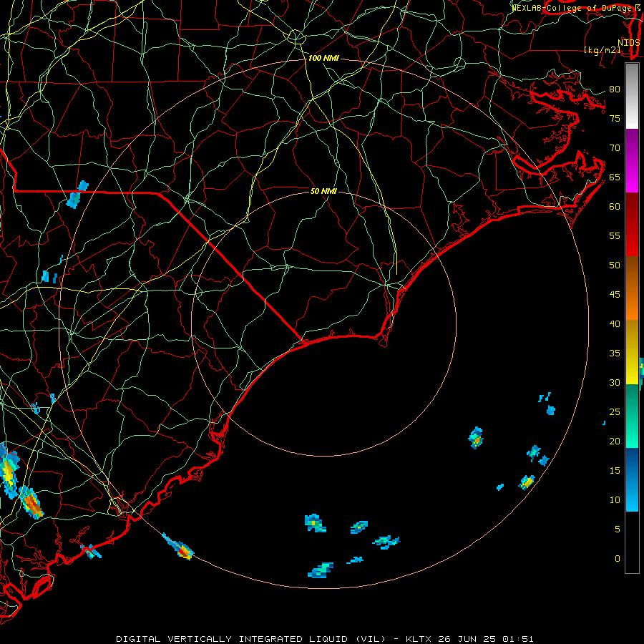
Task: Click the "70" value on VIL scale
Action: click(615, 148)
